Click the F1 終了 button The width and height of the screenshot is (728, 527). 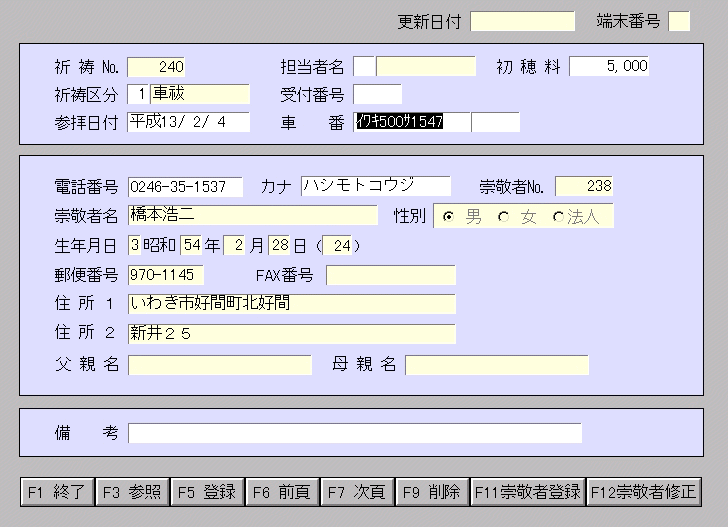point(57,492)
